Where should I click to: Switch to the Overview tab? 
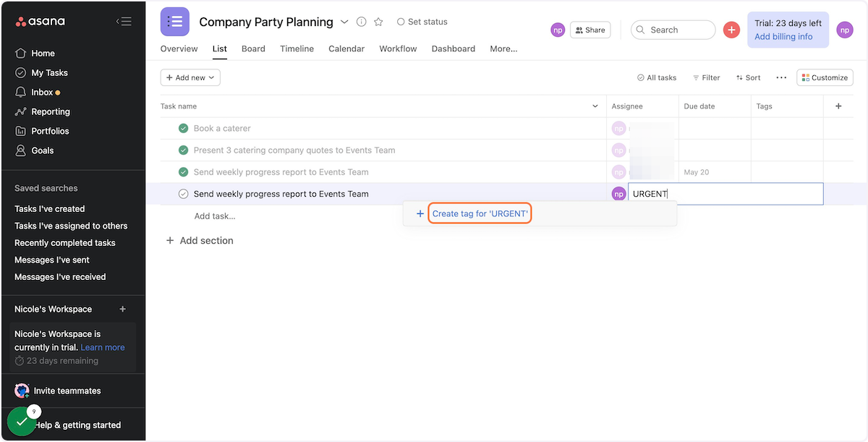point(179,49)
